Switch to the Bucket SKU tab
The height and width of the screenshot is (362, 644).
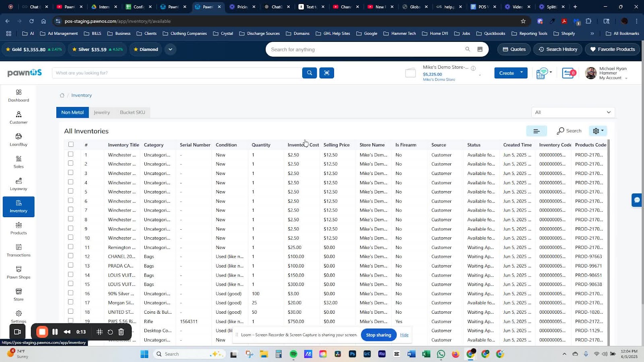132,112
